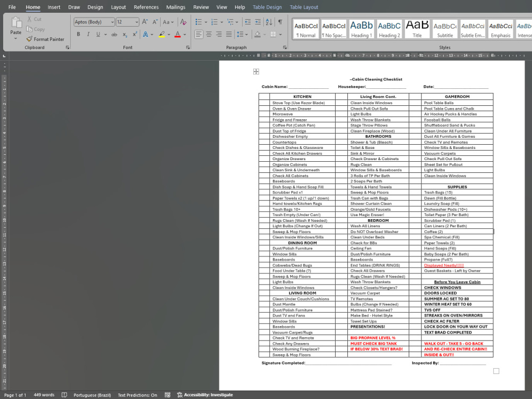
Task: Open the font name dropdown
Action: click(112, 22)
